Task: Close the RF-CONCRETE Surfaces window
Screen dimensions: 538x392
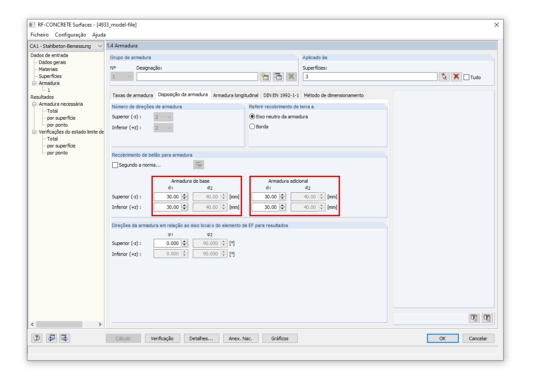Action: point(496,25)
